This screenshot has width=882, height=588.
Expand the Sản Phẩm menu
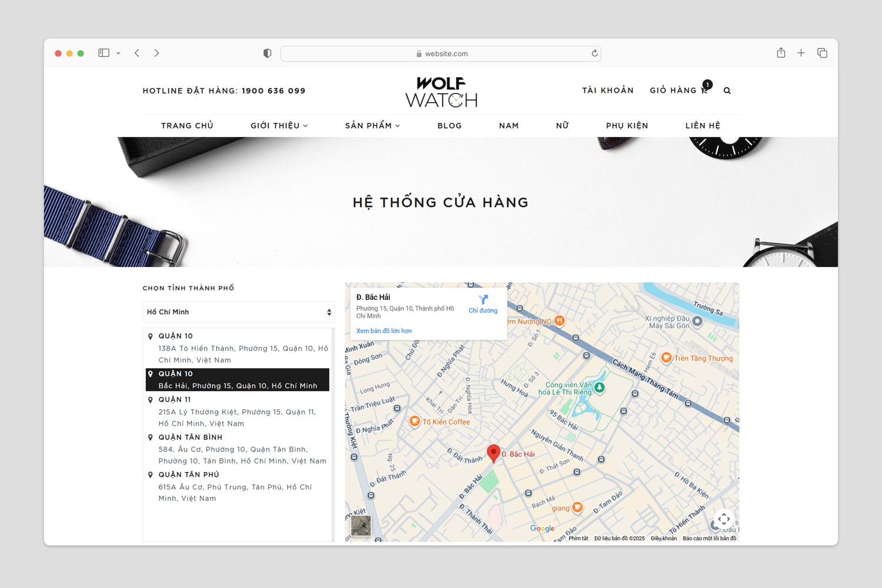click(x=372, y=126)
